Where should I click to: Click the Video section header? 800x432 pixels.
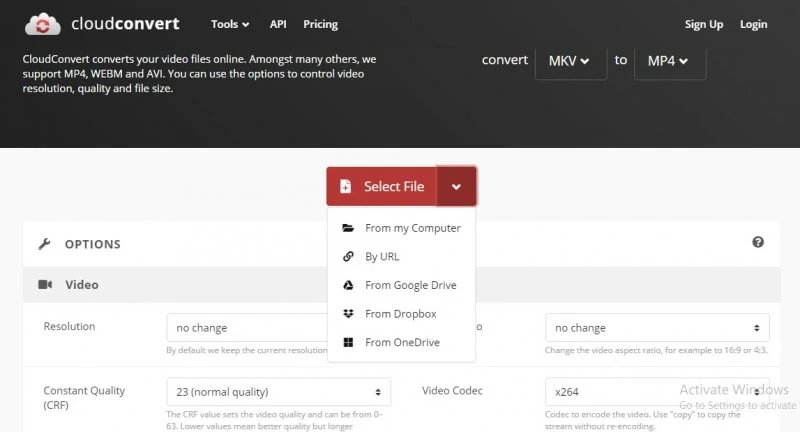click(402, 285)
